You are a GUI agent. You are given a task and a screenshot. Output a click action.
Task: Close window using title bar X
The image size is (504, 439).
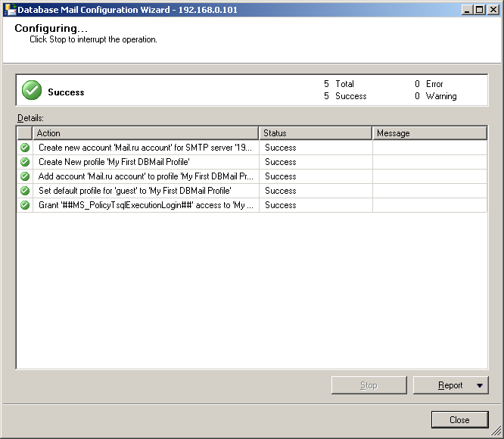(493, 10)
